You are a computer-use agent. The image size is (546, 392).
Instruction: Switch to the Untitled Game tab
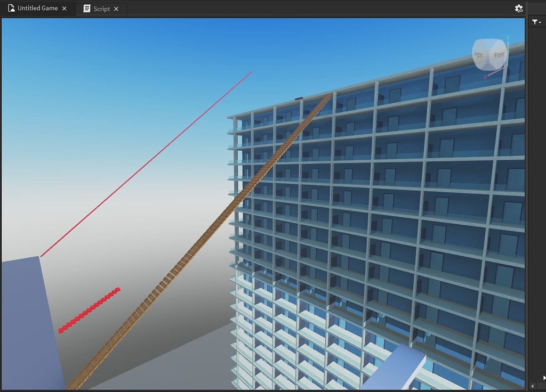37,8
